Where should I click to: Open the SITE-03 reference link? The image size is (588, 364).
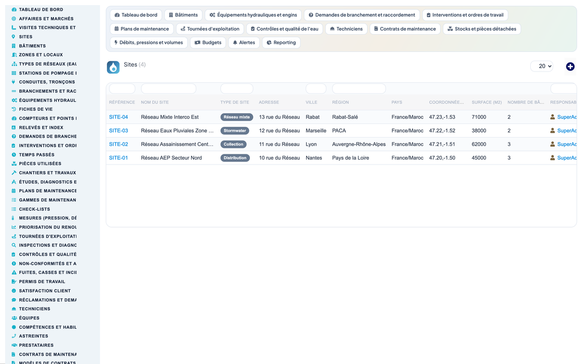pos(119,131)
